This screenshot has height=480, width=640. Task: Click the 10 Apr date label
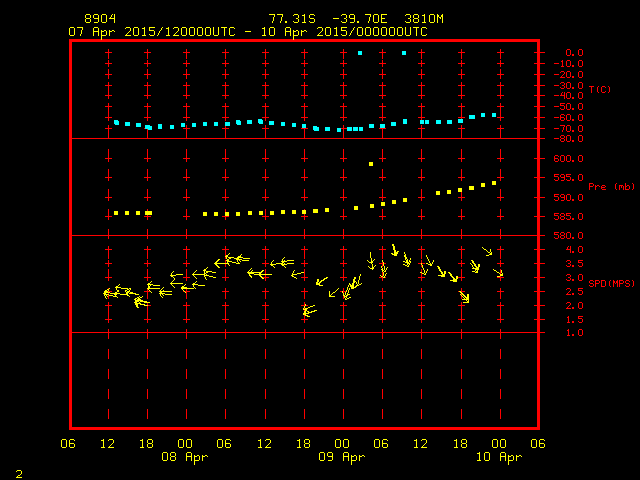click(x=499, y=457)
